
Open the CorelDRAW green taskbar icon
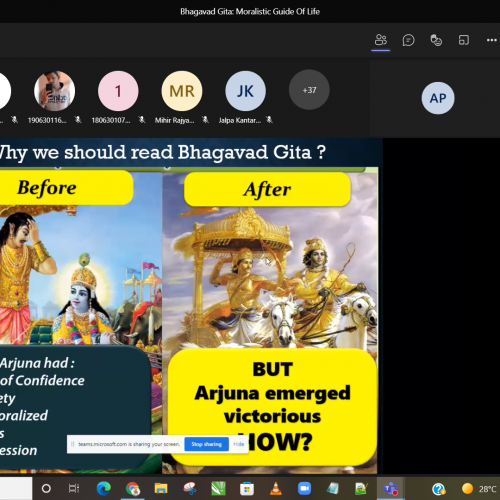tap(218, 489)
